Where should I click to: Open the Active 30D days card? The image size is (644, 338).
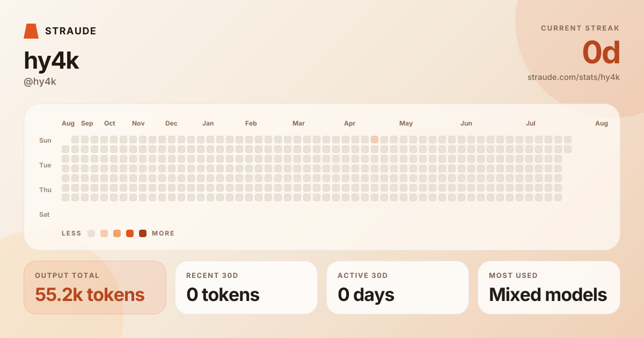(x=398, y=288)
